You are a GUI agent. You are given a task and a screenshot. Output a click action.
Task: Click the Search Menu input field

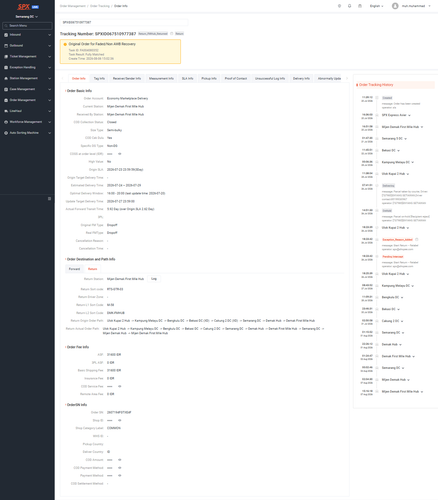(x=27, y=26)
